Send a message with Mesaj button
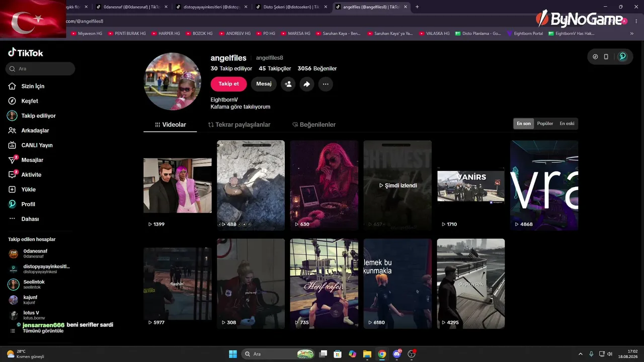This screenshot has height=362, width=644. click(x=264, y=84)
